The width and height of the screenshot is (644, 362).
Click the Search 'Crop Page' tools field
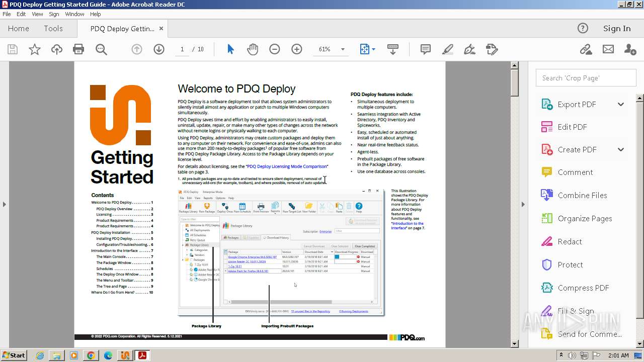click(x=586, y=78)
